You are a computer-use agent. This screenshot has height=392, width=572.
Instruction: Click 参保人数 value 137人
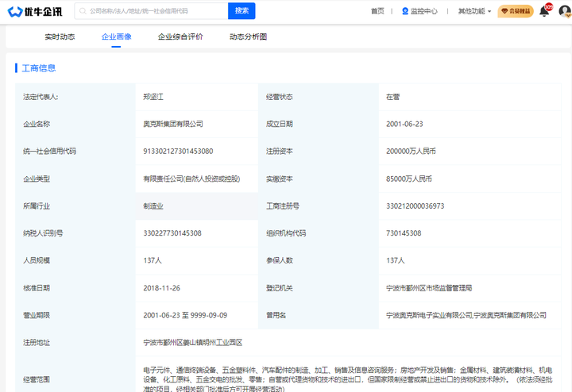396,260
